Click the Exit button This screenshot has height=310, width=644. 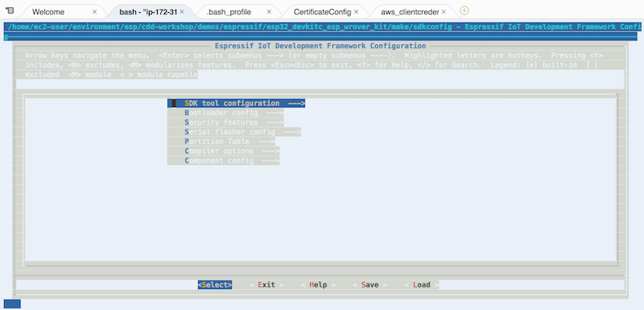point(266,284)
